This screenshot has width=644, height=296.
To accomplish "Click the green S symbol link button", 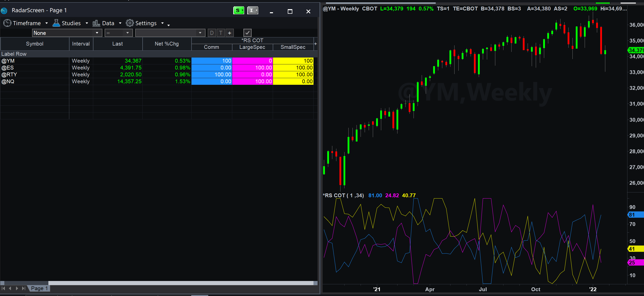I will pos(239,10).
